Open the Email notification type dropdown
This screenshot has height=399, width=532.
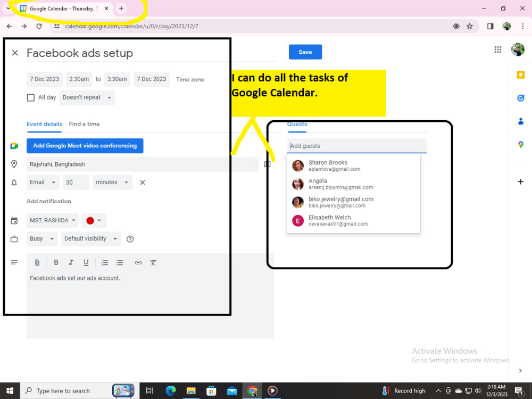click(43, 182)
